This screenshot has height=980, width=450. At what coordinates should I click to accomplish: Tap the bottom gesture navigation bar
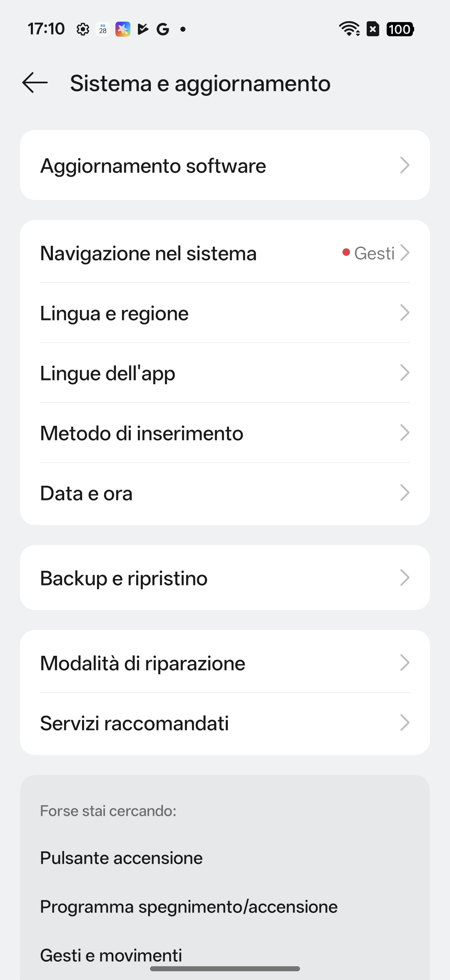point(225,968)
